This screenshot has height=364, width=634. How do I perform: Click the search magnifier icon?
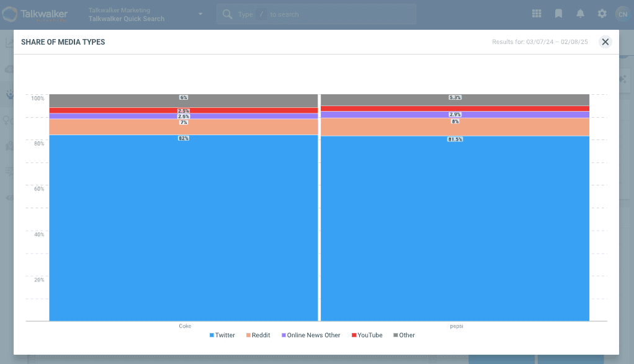click(x=227, y=14)
